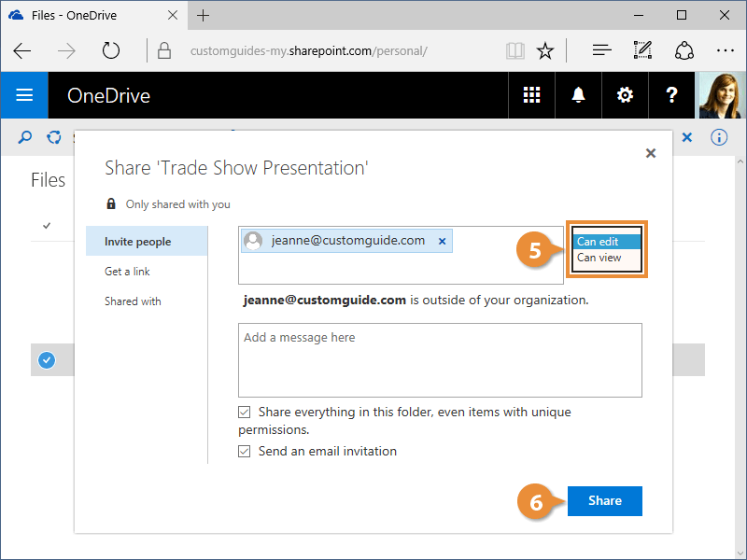
Task: Choose Can view permission option
Action: (x=599, y=258)
